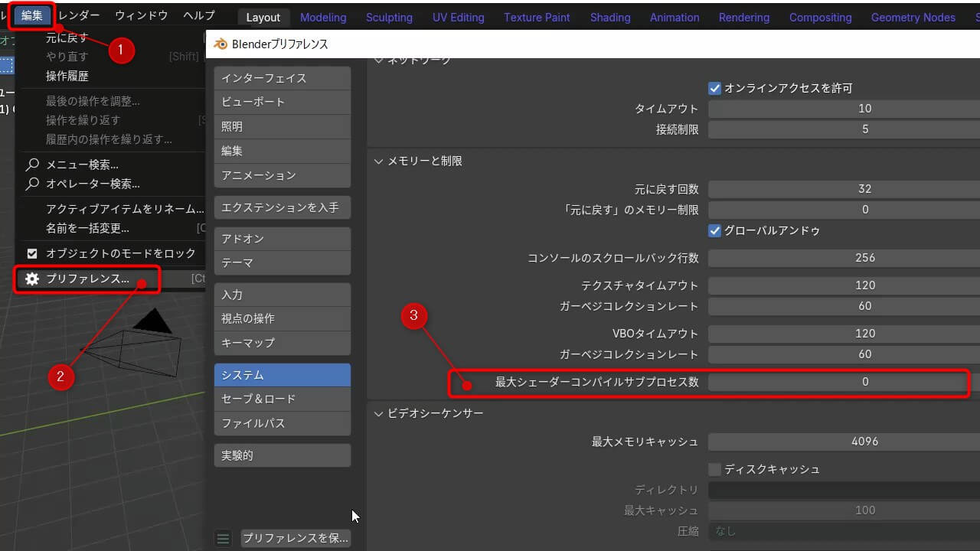This screenshot has width=980, height=551.
Task: Click the プリファレンスを保存 button
Action: pyautogui.click(x=296, y=538)
